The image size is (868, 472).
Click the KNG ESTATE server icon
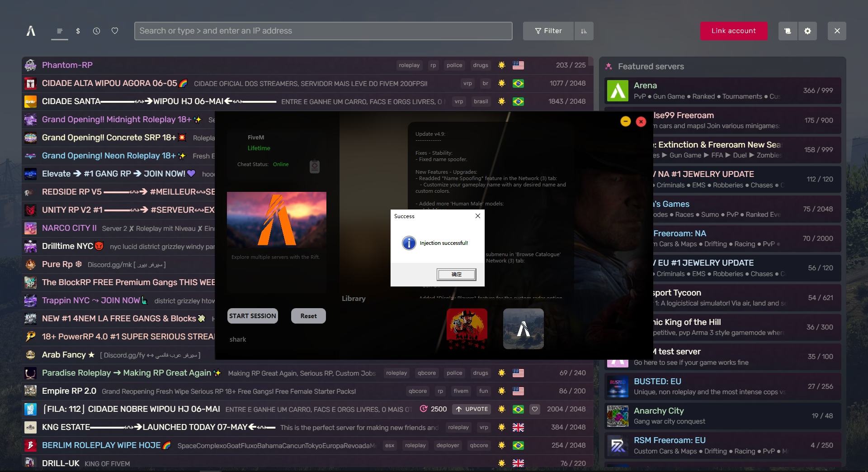[x=30, y=427]
